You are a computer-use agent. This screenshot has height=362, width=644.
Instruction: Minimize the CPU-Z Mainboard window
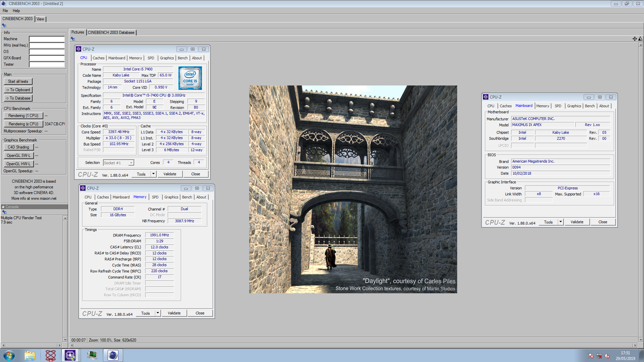(589, 97)
